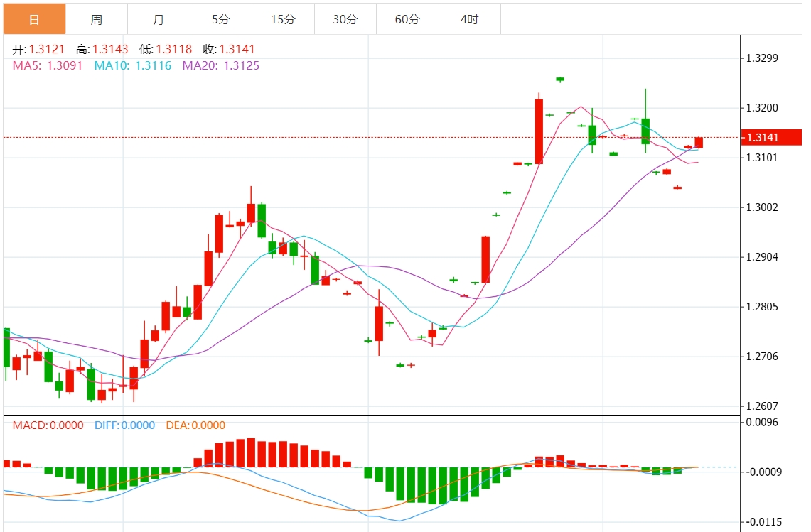Image resolution: width=811 pixels, height=532 pixels.
Task: Click the 收: 1.3141 close price
Action: 229,49
